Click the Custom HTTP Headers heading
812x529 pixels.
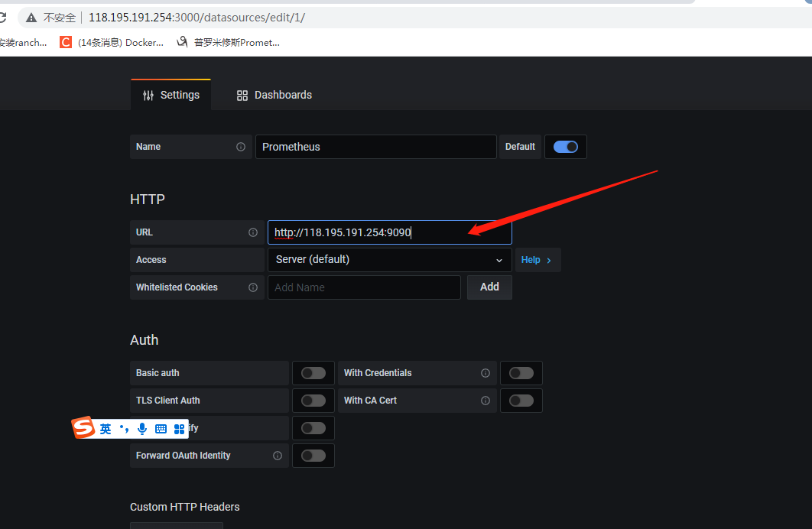[x=185, y=508]
